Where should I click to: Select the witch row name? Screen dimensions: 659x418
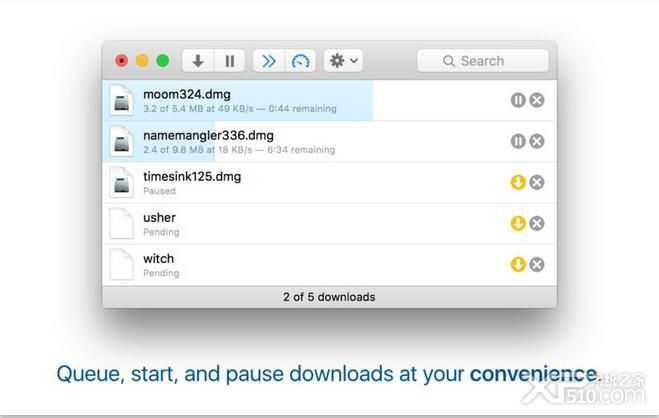click(x=158, y=259)
